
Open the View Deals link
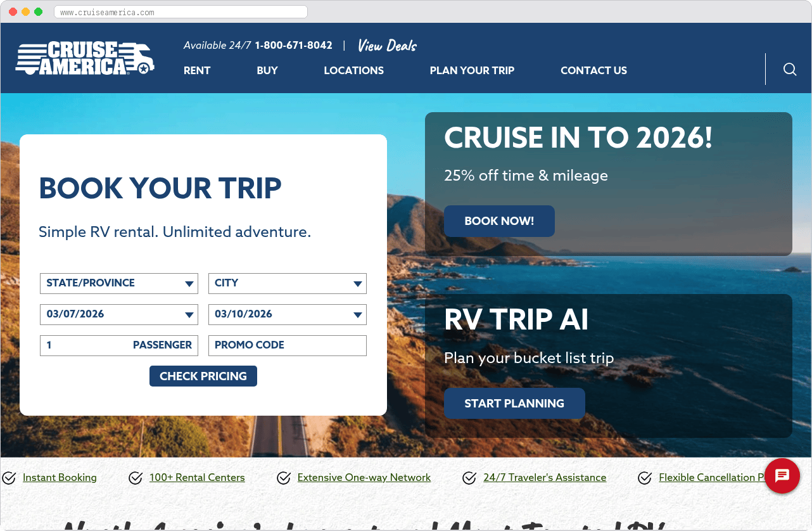(x=386, y=45)
